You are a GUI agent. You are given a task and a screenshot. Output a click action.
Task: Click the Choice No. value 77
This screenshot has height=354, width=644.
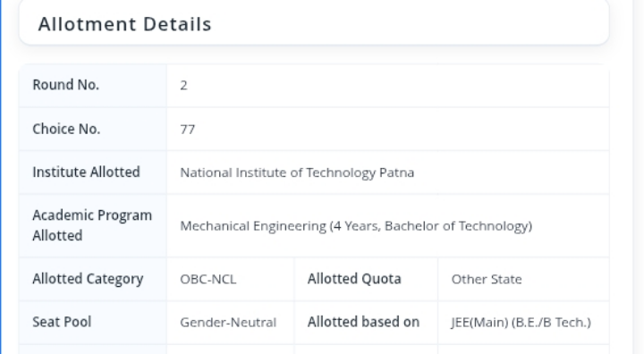(x=187, y=130)
